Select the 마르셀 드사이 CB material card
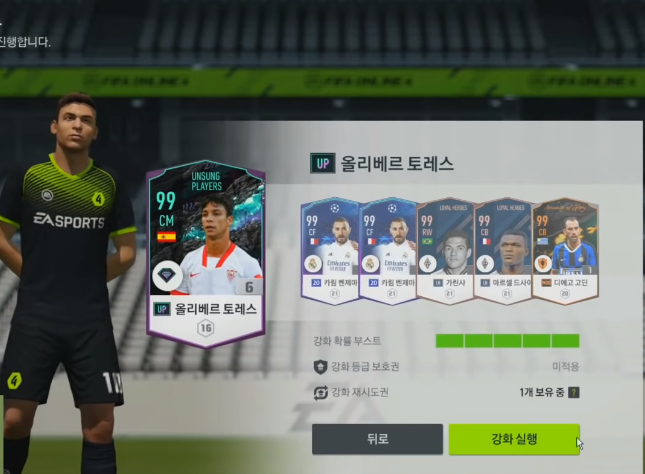The image size is (645, 474). pyautogui.click(x=503, y=251)
